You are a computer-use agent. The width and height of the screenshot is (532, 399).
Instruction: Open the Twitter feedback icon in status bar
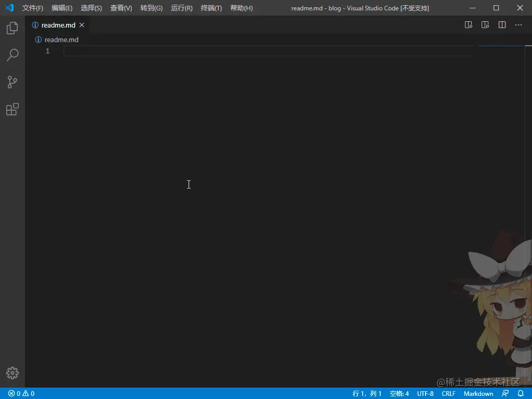pos(504,393)
